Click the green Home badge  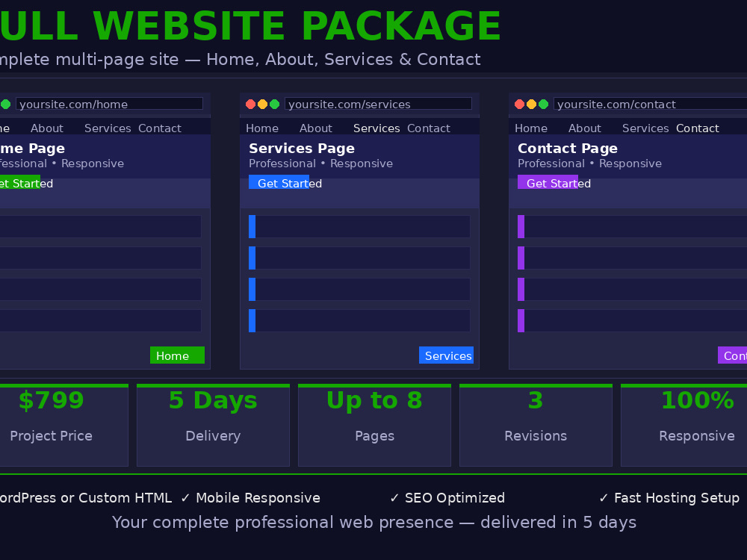pos(177,355)
